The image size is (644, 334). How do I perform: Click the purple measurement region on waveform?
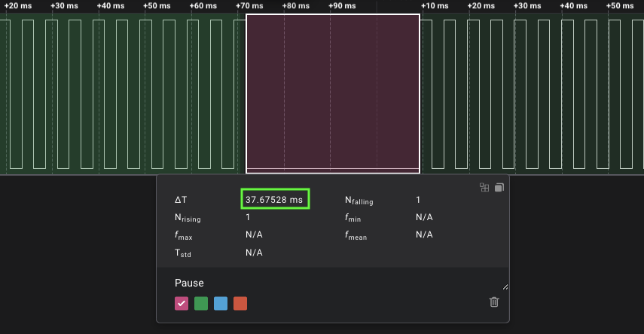click(332, 90)
